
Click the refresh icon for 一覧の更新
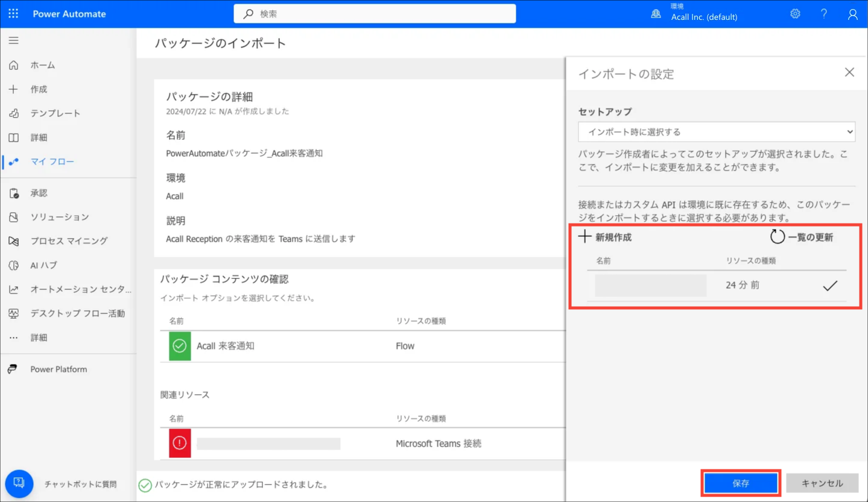[x=777, y=237]
